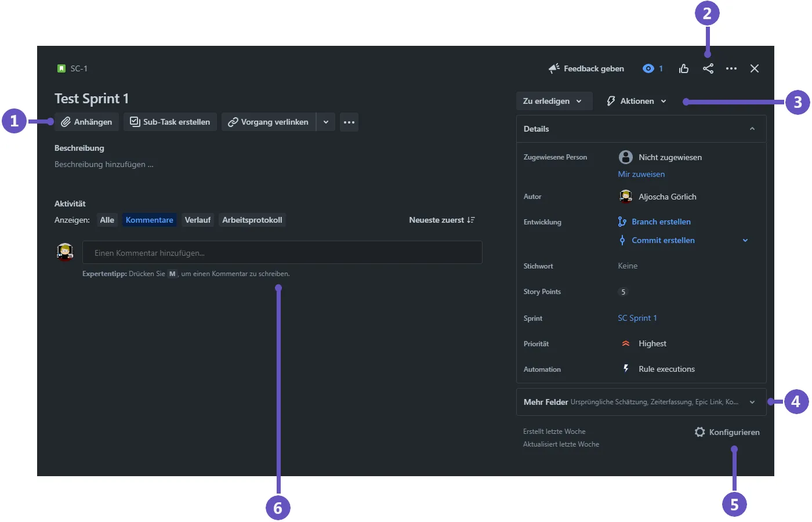Open the three-dots button next to link dropdown
This screenshot has height=522, width=812.
349,122
